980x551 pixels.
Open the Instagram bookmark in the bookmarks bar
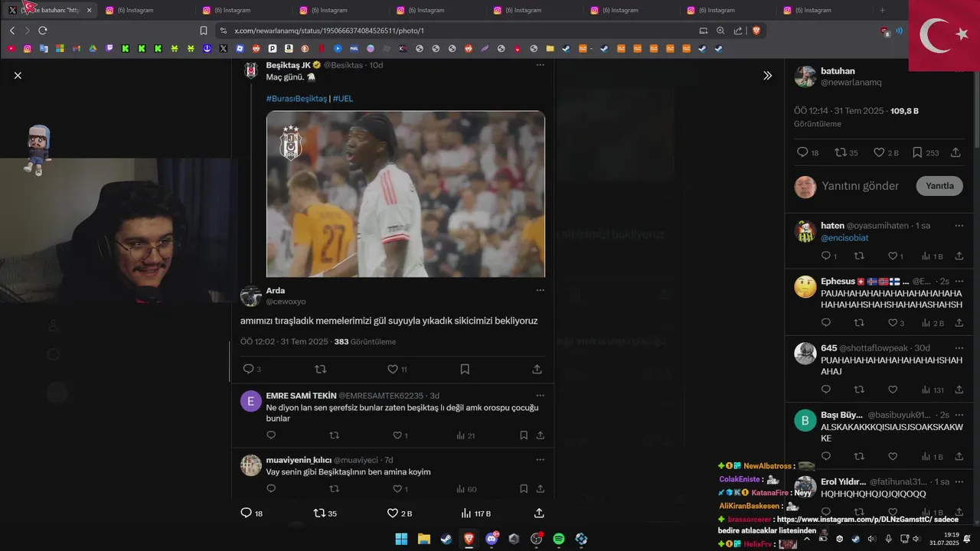click(x=28, y=48)
